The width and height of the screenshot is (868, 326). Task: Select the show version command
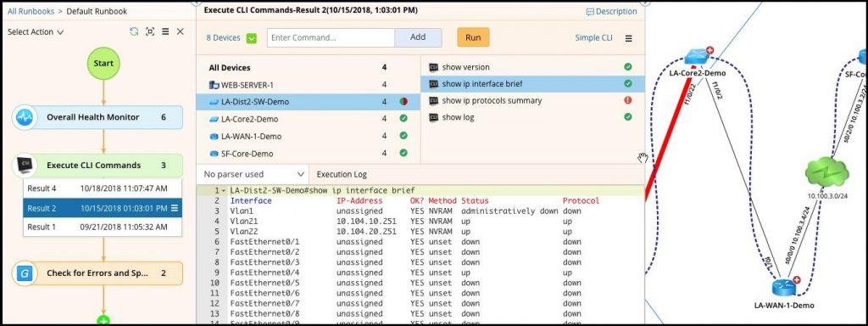[532, 67]
